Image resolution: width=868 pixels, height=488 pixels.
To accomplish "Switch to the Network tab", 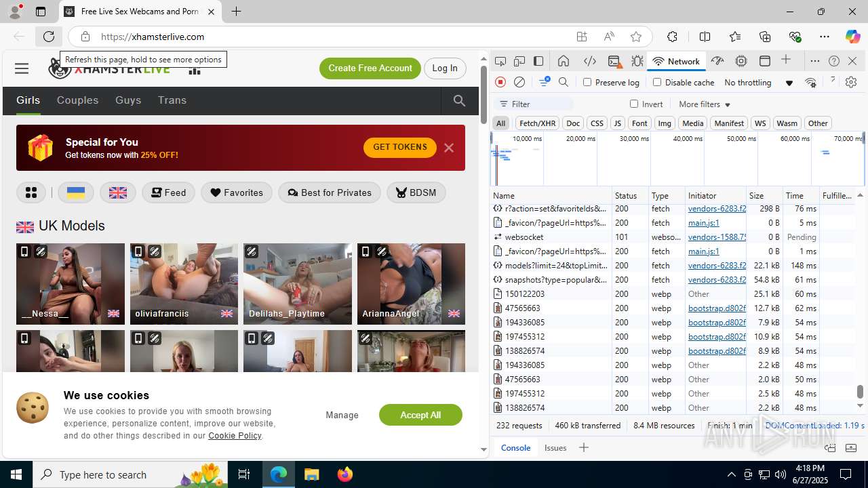I will [x=676, y=61].
